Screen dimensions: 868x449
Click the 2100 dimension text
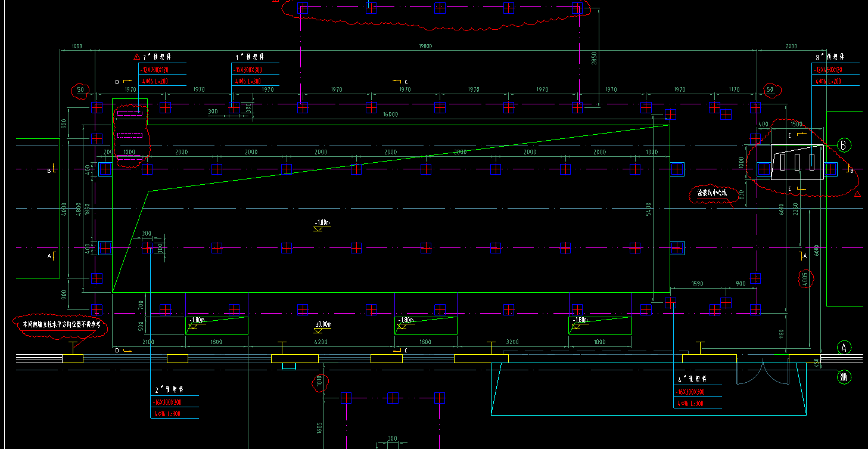click(x=148, y=342)
